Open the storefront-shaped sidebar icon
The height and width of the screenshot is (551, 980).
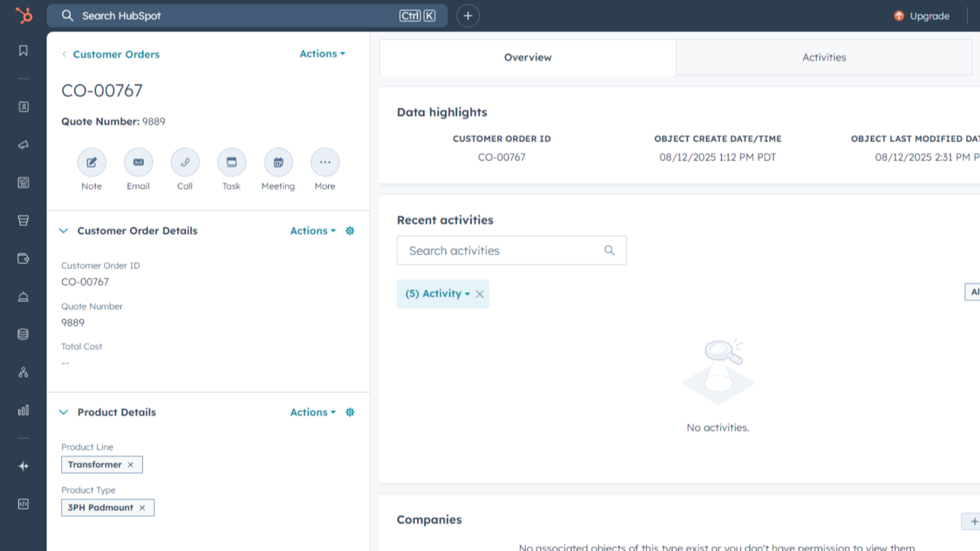(23, 220)
